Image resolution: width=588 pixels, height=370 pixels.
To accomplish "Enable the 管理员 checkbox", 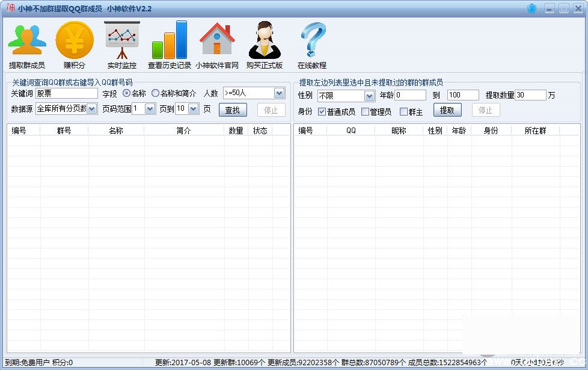I will (x=365, y=111).
